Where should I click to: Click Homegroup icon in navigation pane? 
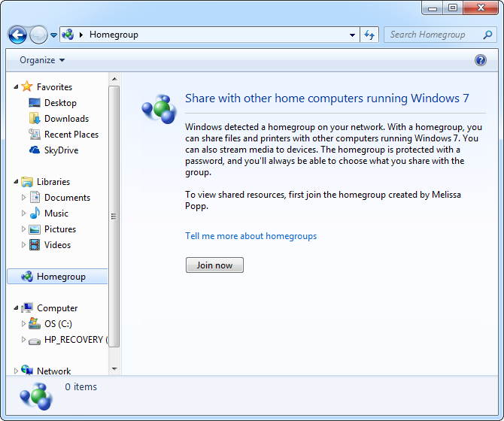coord(27,276)
